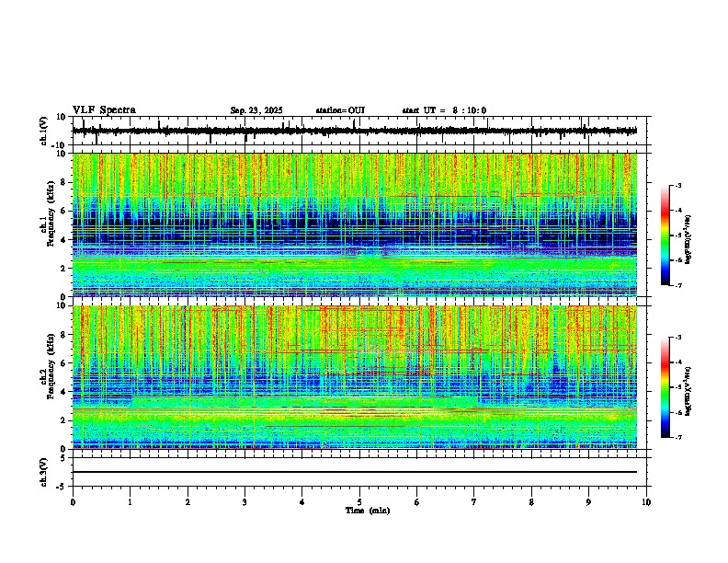The height and width of the screenshot is (563, 728).
Task: Click the "Time (min)" axis label
Action: click(x=368, y=511)
